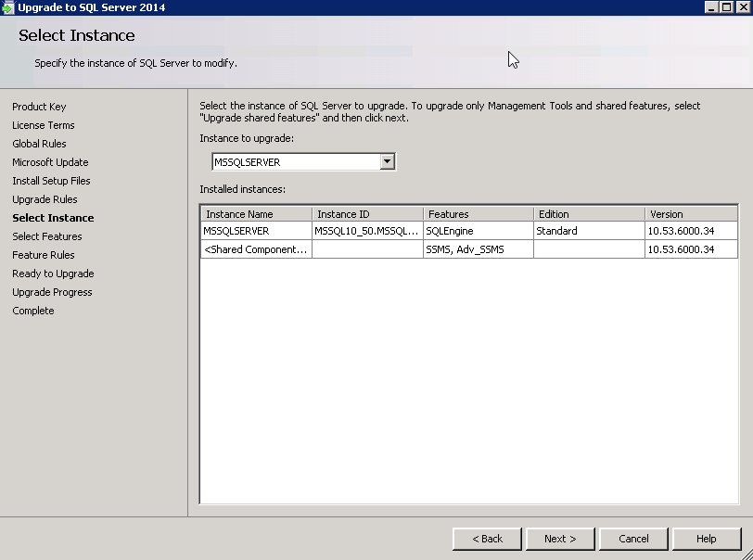Sort by the Edition column header
This screenshot has height=560, width=753.
pyautogui.click(x=589, y=214)
